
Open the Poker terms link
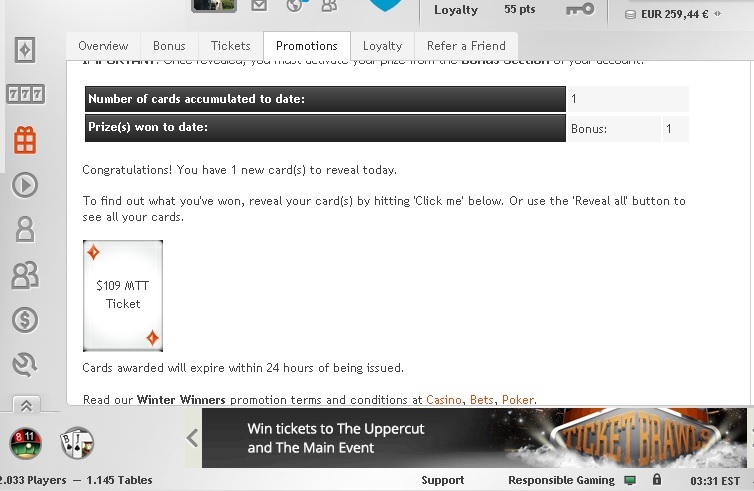(x=518, y=400)
